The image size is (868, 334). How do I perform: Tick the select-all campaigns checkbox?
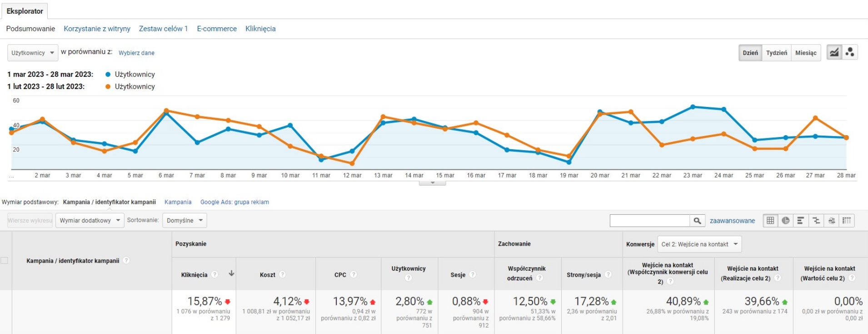[x=5, y=261]
